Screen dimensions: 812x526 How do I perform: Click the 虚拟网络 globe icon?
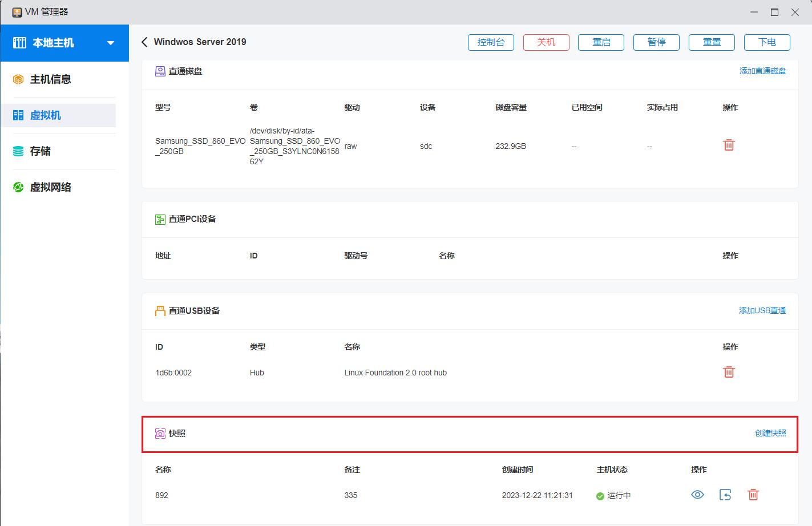[x=19, y=187]
